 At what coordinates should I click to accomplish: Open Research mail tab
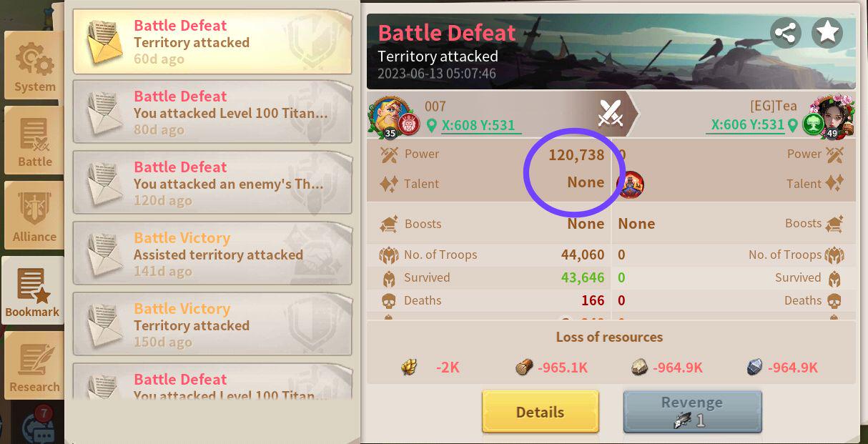pyautogui.click(x=34, y=365)
